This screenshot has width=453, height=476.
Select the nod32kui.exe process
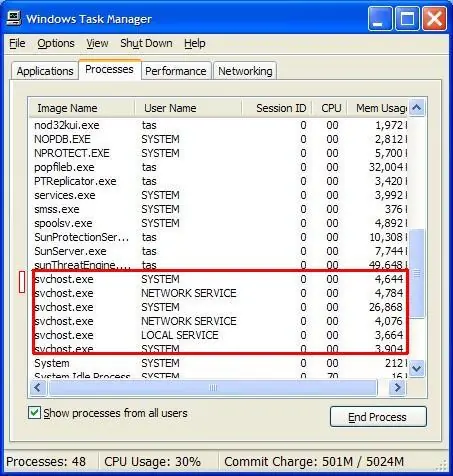pos(218,125)
